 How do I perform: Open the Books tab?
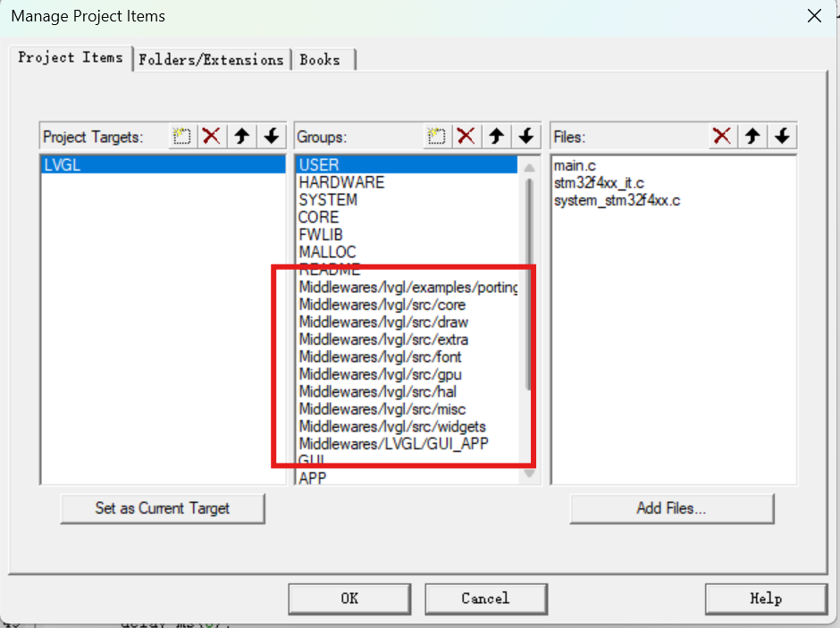(323, 59)
